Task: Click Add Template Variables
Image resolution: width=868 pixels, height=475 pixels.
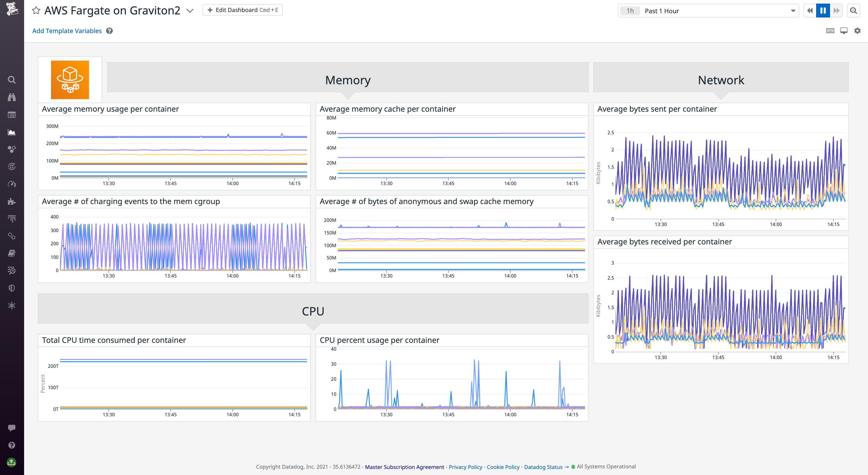Action: point(66,31)
